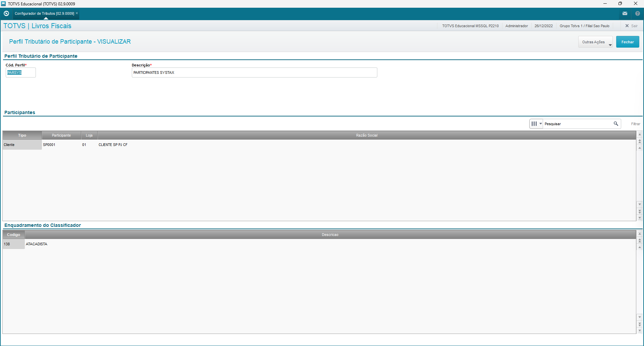The image size is (644, 346).
Task: Select the Loja column header
Action: click(x=89, y=135)
